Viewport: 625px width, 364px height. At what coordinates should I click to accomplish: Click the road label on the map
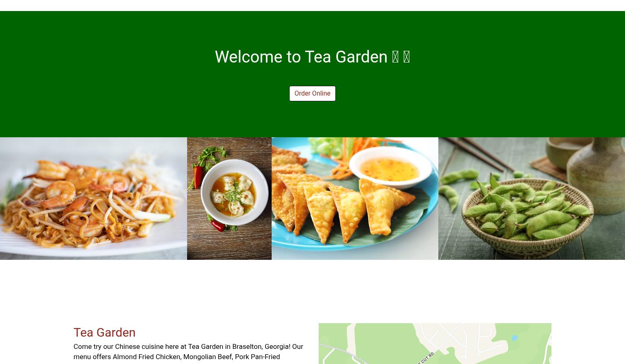tap(426, 357)
